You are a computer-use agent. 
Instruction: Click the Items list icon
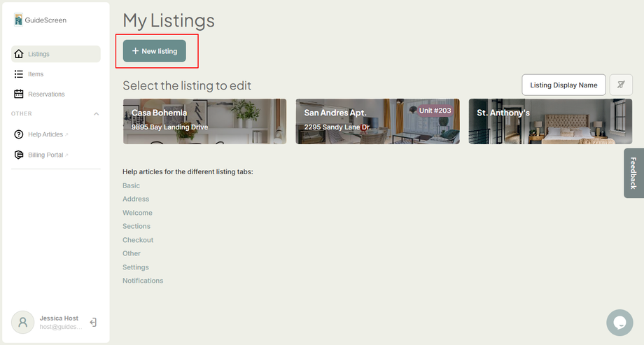[x=18, y=74]
